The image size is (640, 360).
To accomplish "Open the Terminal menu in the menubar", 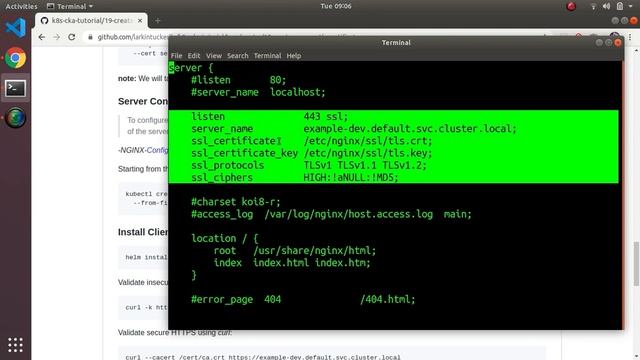I will [267, 56].
